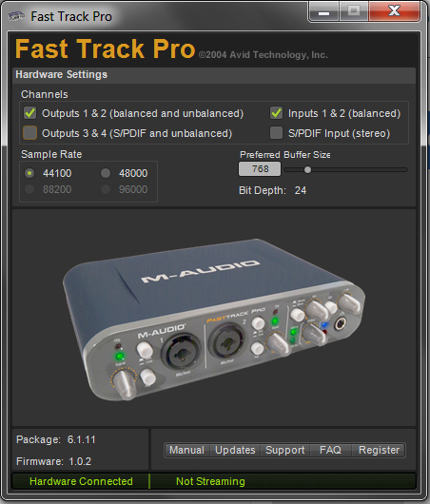
Task: Open the FAQ page
Action: point(330,450)
